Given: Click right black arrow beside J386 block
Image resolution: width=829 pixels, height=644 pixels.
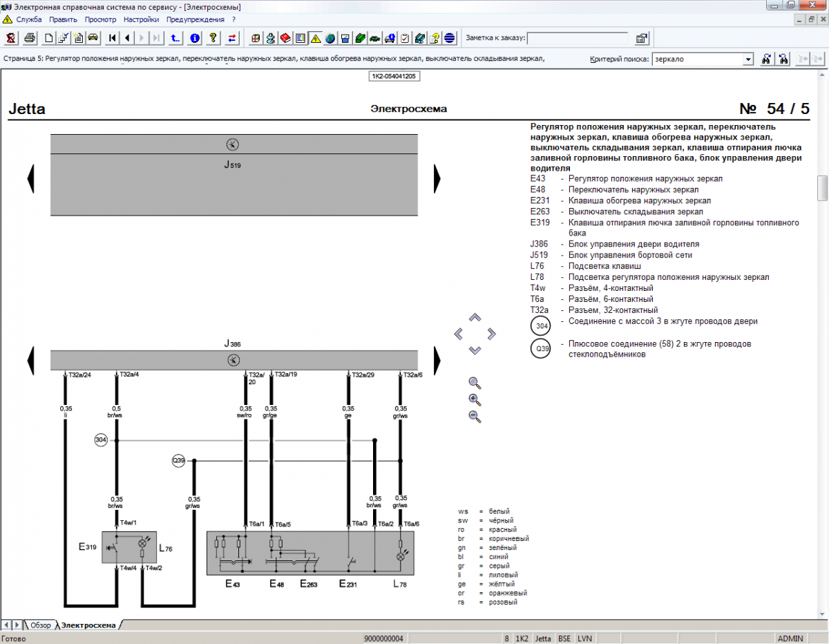Looking at the screenshot, I should point(437,361).
